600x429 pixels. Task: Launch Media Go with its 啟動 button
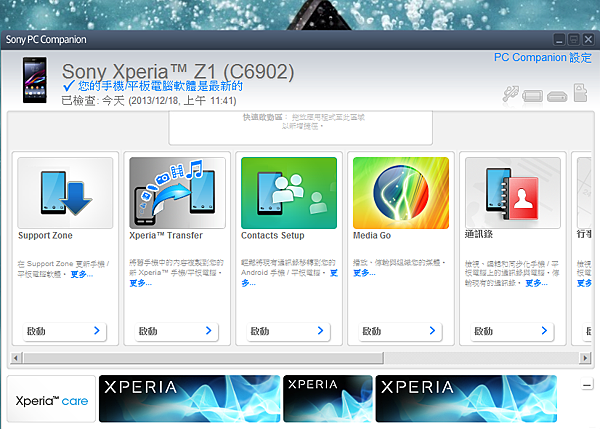coord(401,331)
